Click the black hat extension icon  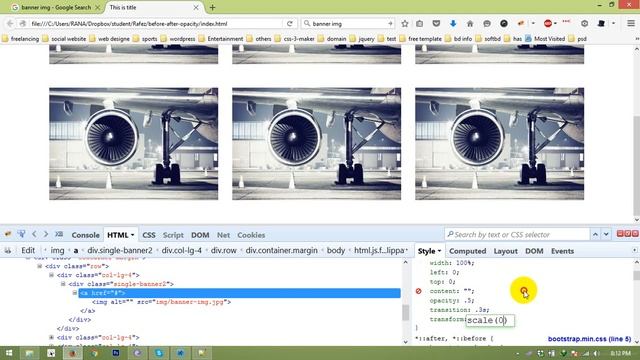coord(601,24)
